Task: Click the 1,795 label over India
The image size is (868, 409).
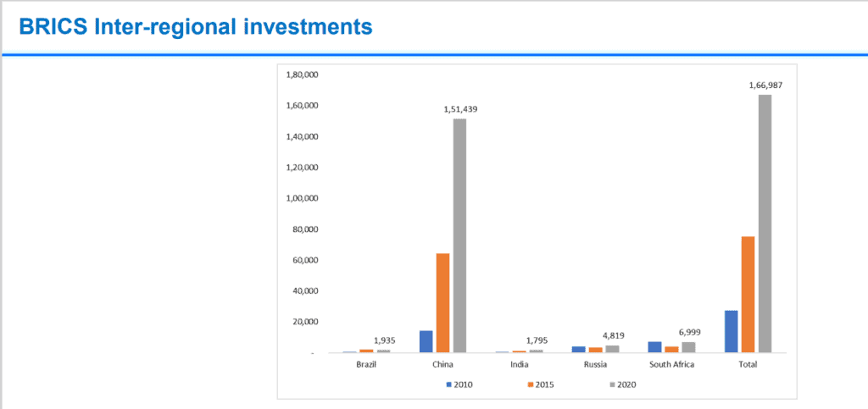Action: [537, 340]
